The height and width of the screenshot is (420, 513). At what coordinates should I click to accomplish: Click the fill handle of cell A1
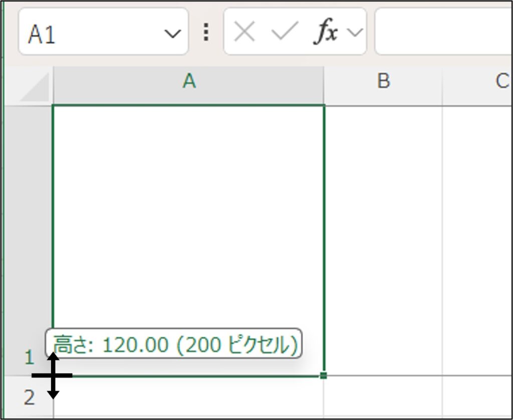click(x=324, y=375)
